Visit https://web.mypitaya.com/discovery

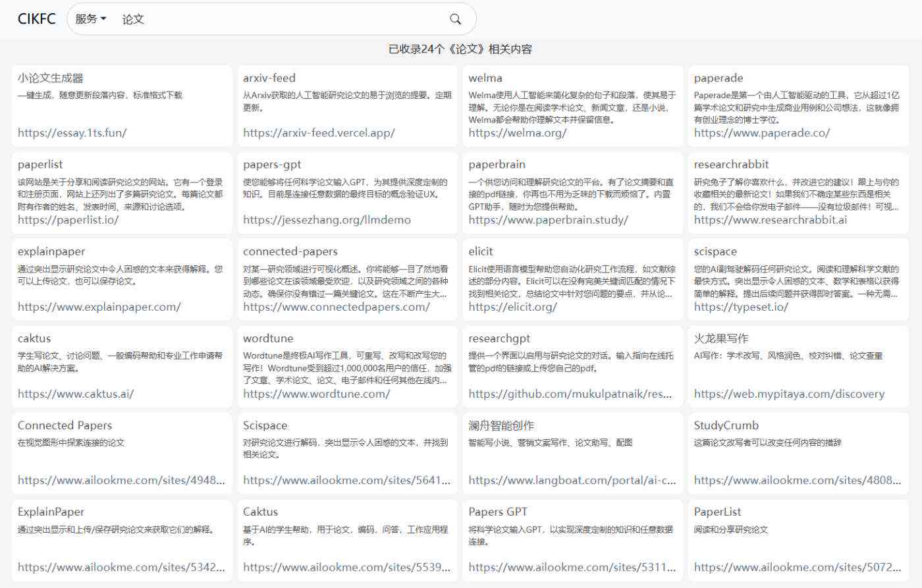click(789, 394)
